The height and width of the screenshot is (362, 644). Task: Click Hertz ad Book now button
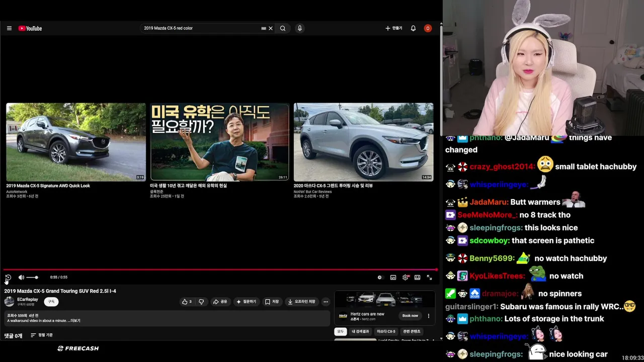[x=410, y=316]
